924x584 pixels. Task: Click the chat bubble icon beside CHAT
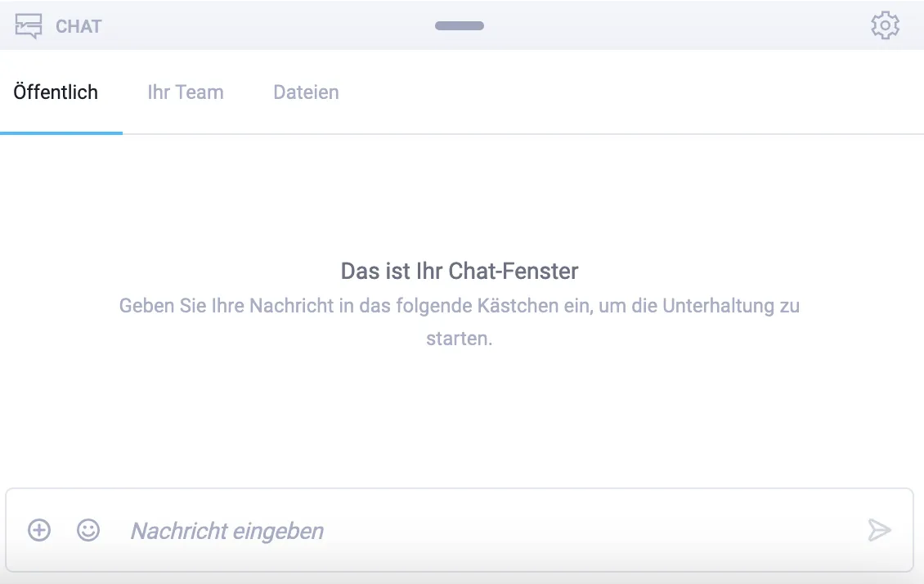point(29,26)
